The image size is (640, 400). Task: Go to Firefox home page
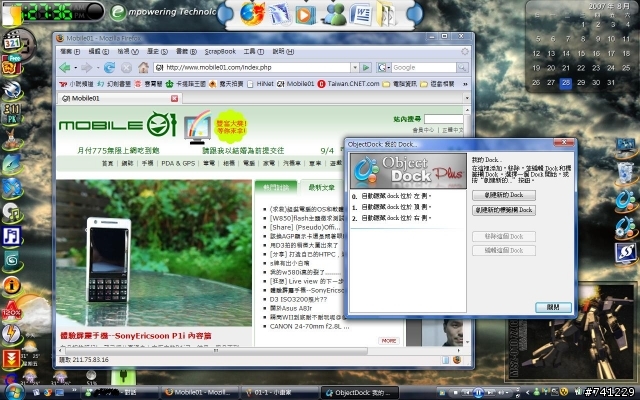[143, 67]
